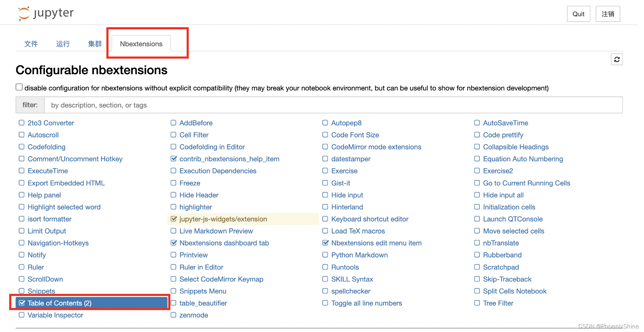
Task: Uncheck Nbextensions dashboard tab checkbox
Action: pos(174,243)
